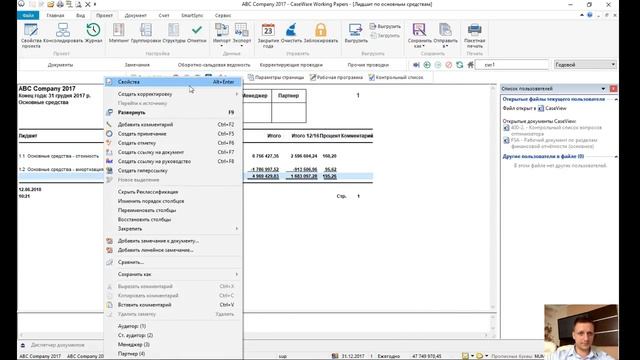Viewport: 640px width, 360px height.
Task: Click Рабочая программа toolbar button
Action: pos(336,77)
